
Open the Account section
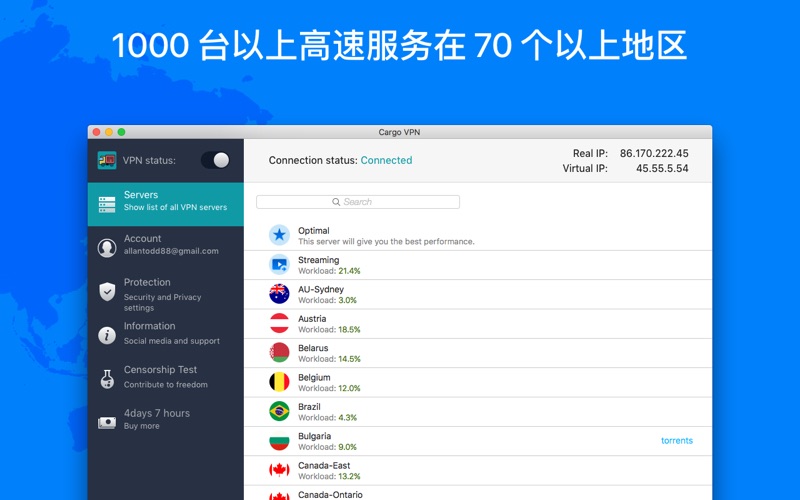[166, 247]
